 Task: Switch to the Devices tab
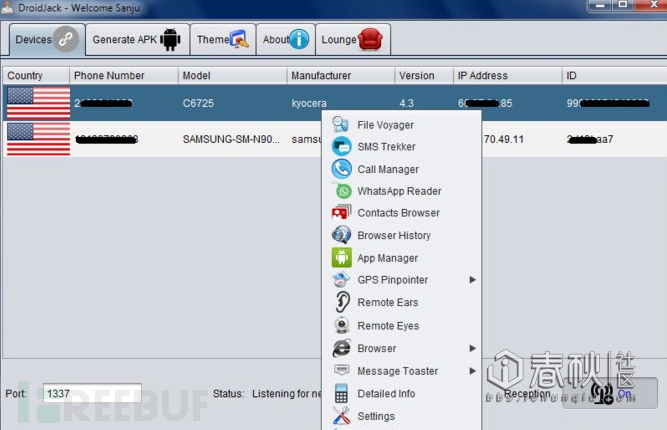pyautogui.click(x=47, y=40)
